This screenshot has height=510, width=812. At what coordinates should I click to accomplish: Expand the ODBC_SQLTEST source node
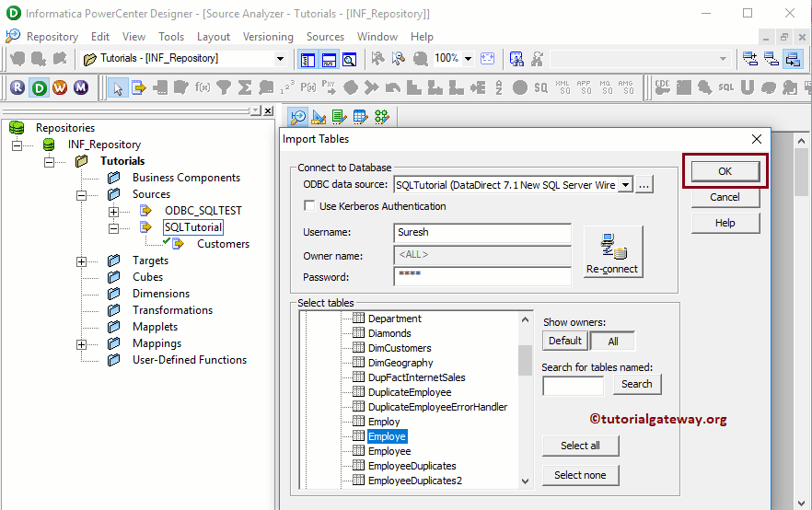[x=113, y=211]
